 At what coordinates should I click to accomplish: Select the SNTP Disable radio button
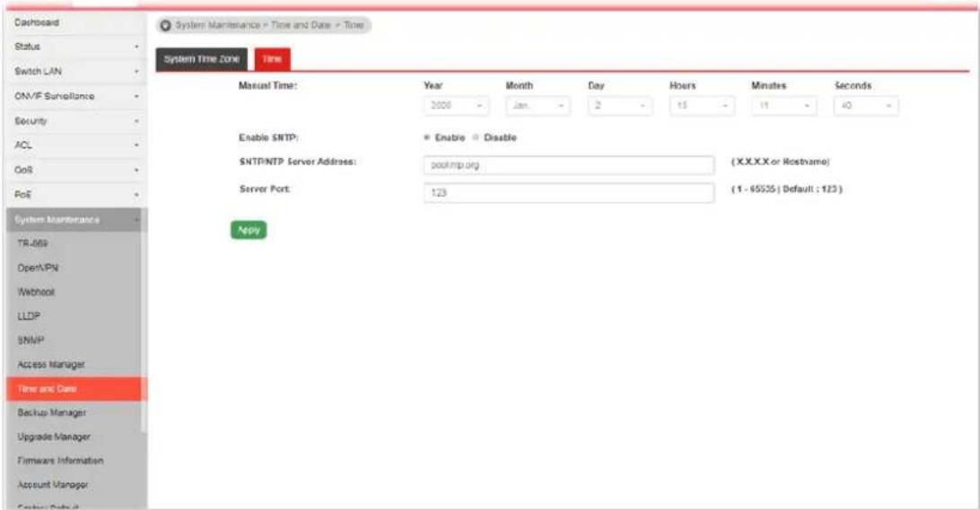476,137
